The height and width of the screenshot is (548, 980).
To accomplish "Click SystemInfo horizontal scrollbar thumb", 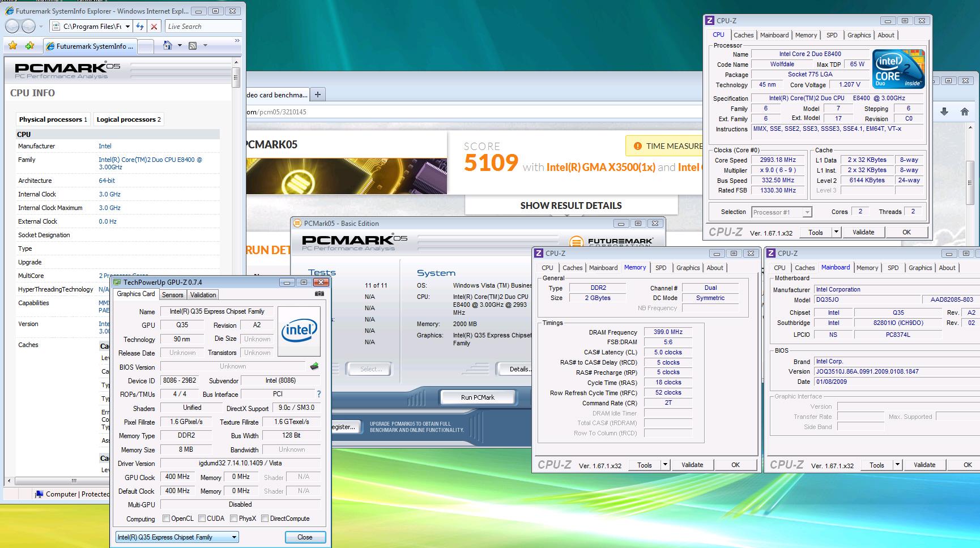I will tap(74, 481).
